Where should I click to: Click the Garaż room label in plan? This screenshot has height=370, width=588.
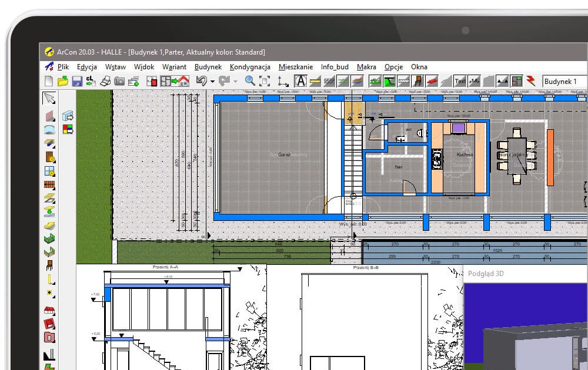[x=284, y=154]
